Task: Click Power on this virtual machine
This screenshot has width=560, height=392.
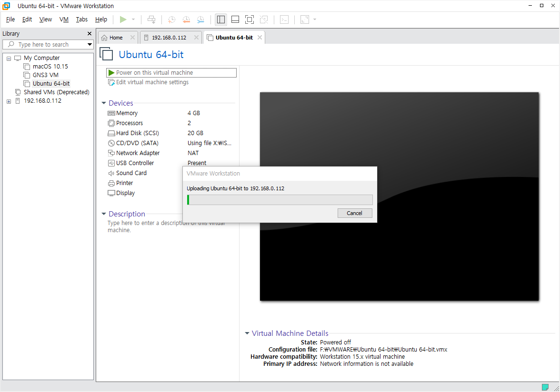Action: (x=171, y=73)
